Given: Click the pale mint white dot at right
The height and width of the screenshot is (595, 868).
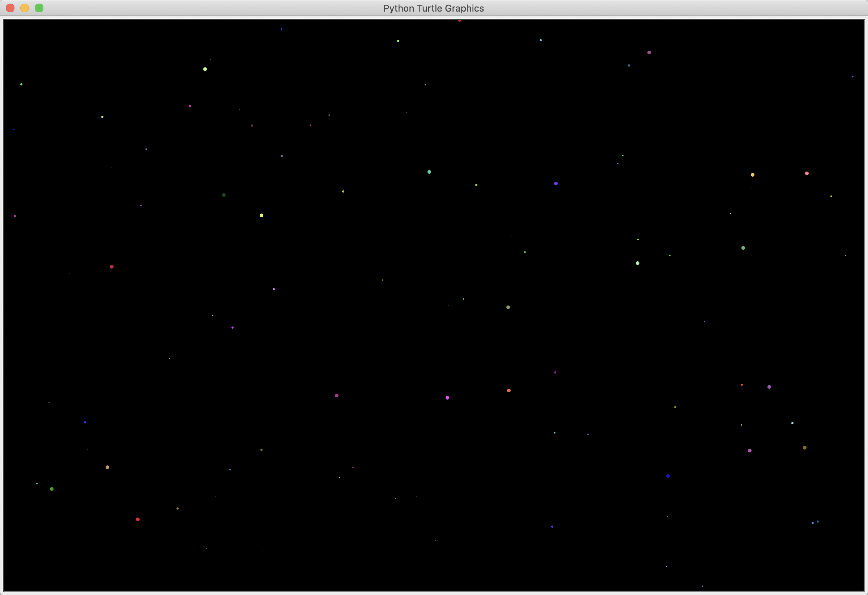Looking at the screenshot, I should coord(638,263).
